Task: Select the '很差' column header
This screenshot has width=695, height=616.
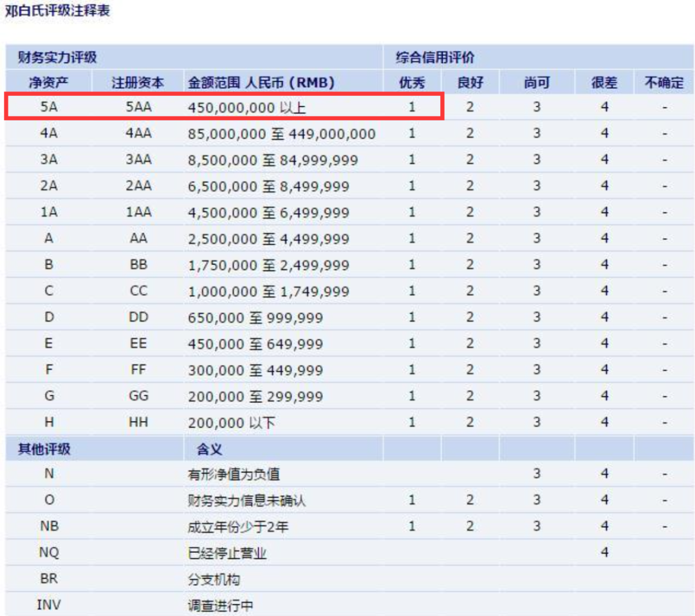Action: pyautogui.click(x=604, y=82)
